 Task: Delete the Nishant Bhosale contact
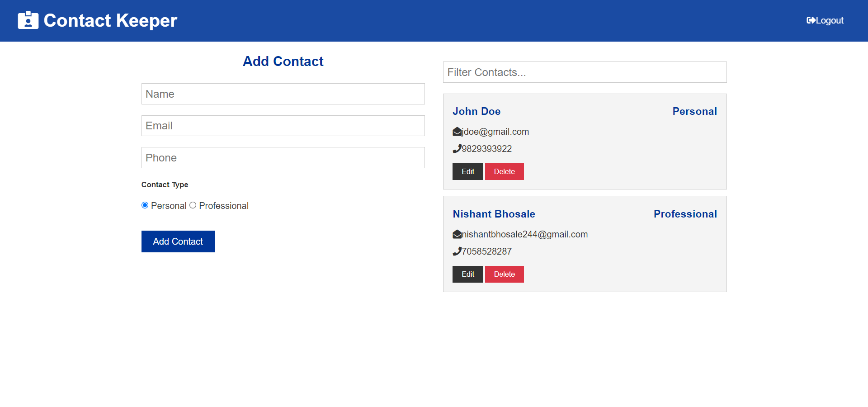point(505,274)
